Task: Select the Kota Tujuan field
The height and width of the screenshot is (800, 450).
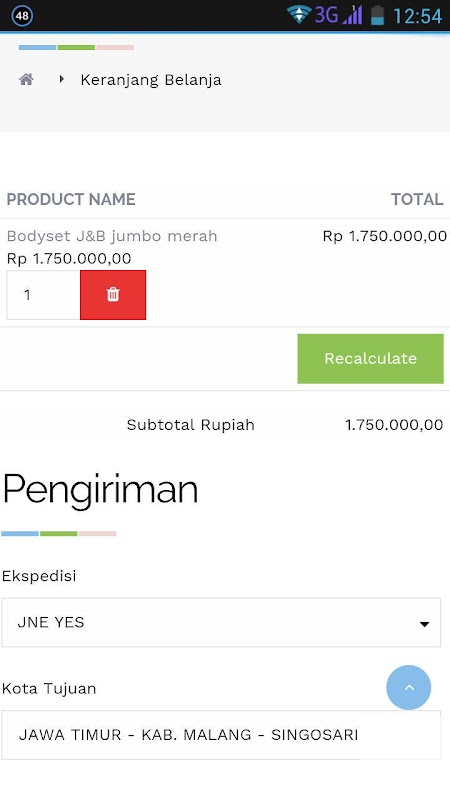Action: 221,735
